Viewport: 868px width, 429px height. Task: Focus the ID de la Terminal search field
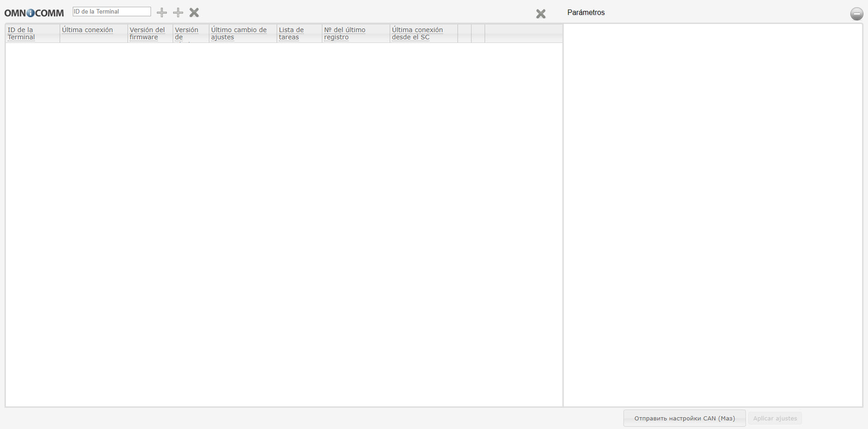[x=112, y=12]
